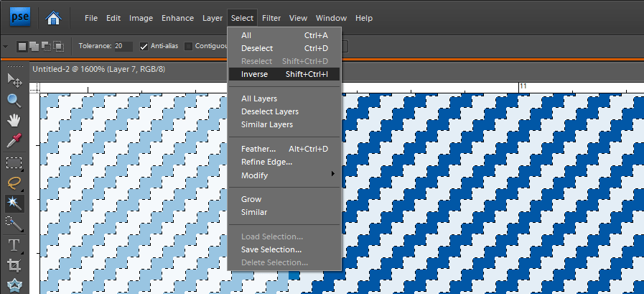Click Refine Edge in the menu
644x294 pixels.
pos(266,162)
